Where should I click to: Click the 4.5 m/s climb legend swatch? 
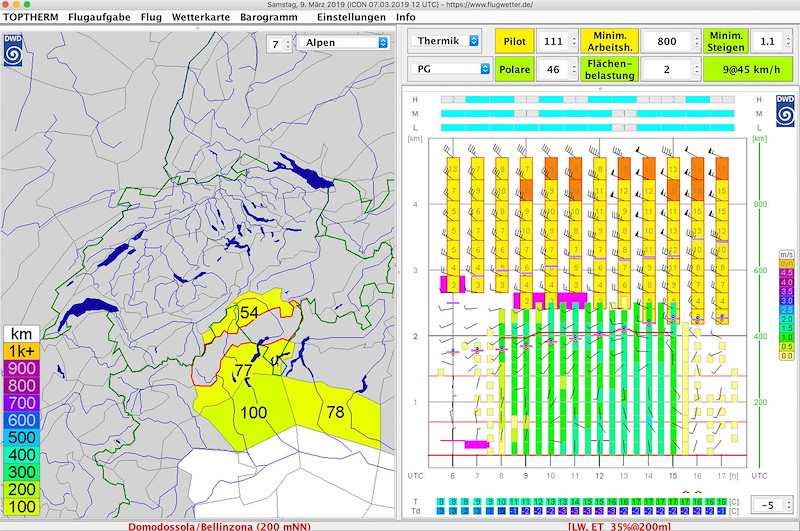click(x=787, y=273)
